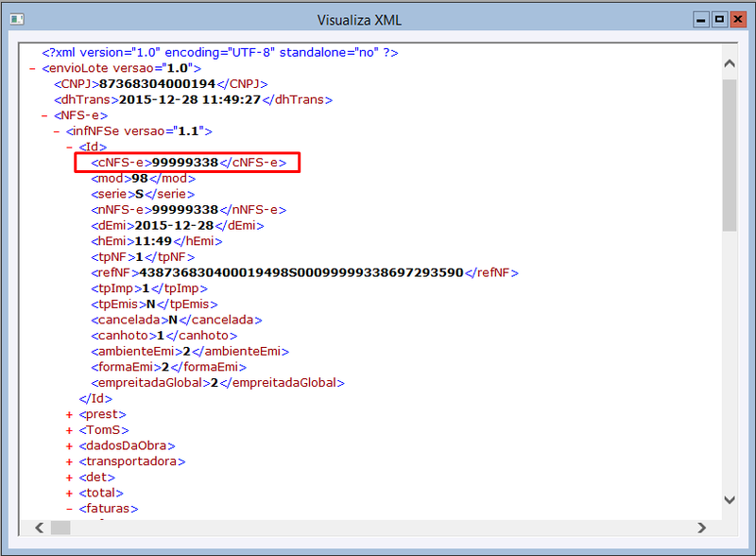The image size is (756, 556).
Task: Click the dhTrans value 2015-12-28 11:49:27
Action: click(x=190, y=100)
